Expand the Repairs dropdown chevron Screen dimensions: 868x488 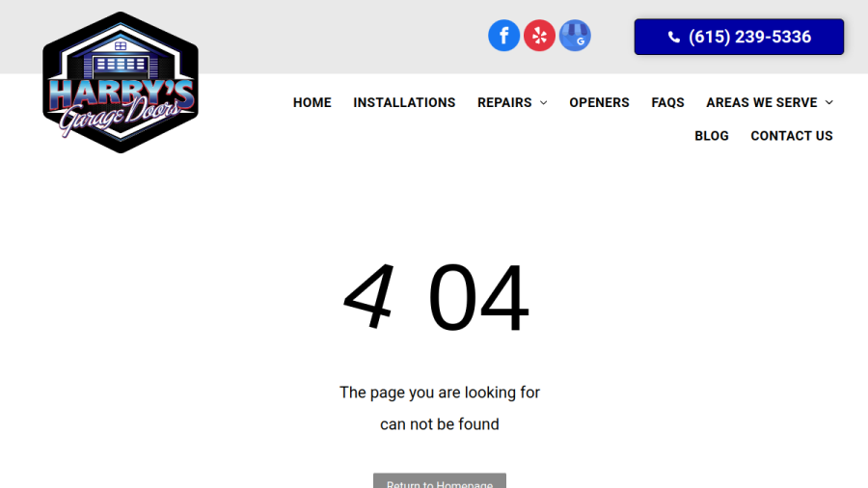[x=544, y=103]
